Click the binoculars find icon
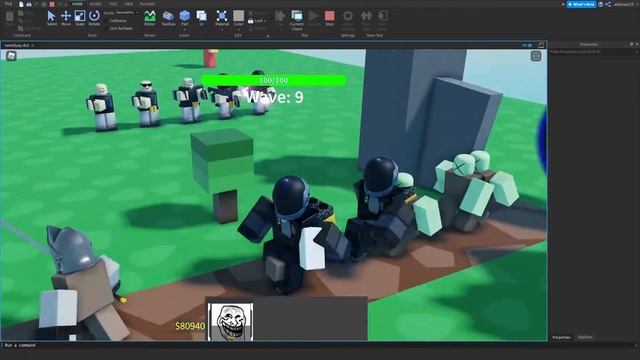Viewport: 640px width, 360px height. [x=29, y=4]
